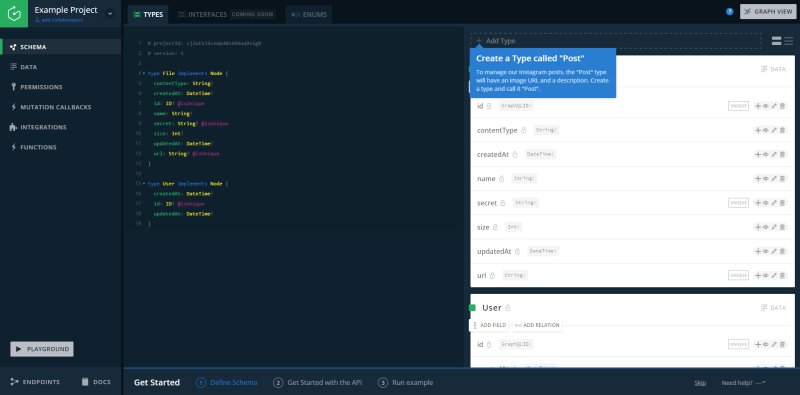Open Data for the User type
The height and width of the screenshot is (395, 800).
pos(773,308)
